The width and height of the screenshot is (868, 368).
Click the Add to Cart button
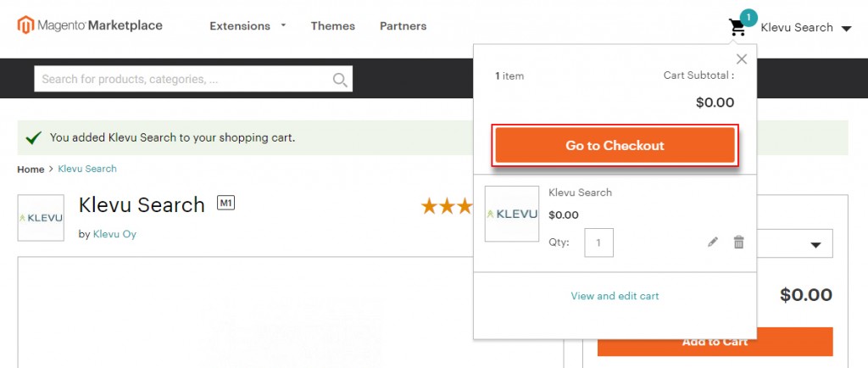pos(715,343)
